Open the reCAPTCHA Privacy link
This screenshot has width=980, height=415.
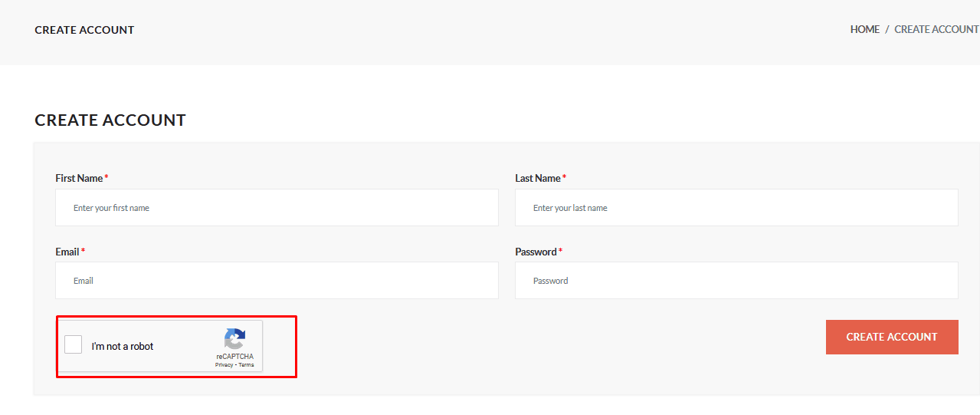[x=224, y=365]
